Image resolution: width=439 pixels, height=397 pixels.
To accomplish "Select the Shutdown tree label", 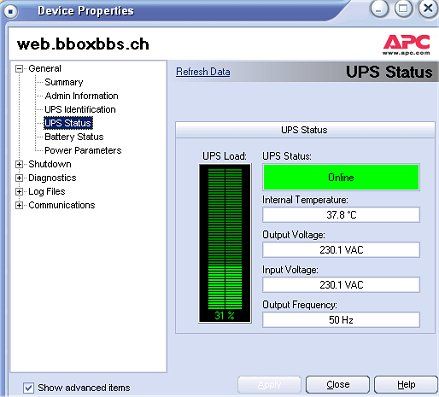I will pyautogui.click(x=50, y=164).
